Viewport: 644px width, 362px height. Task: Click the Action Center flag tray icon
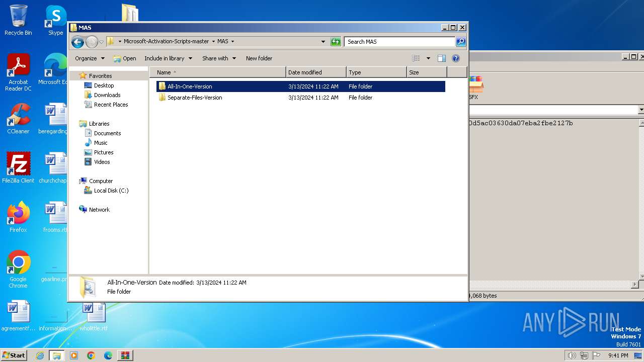coord(597,355)
